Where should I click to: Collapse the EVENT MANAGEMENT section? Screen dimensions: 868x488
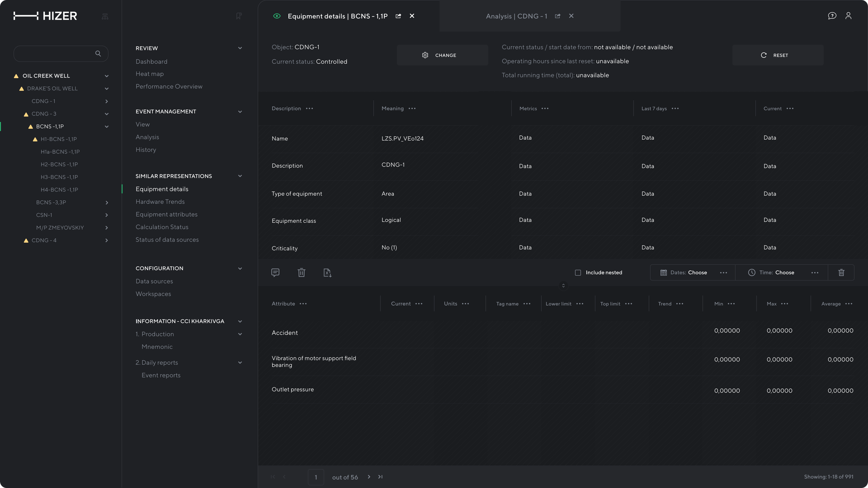point(240,111)
